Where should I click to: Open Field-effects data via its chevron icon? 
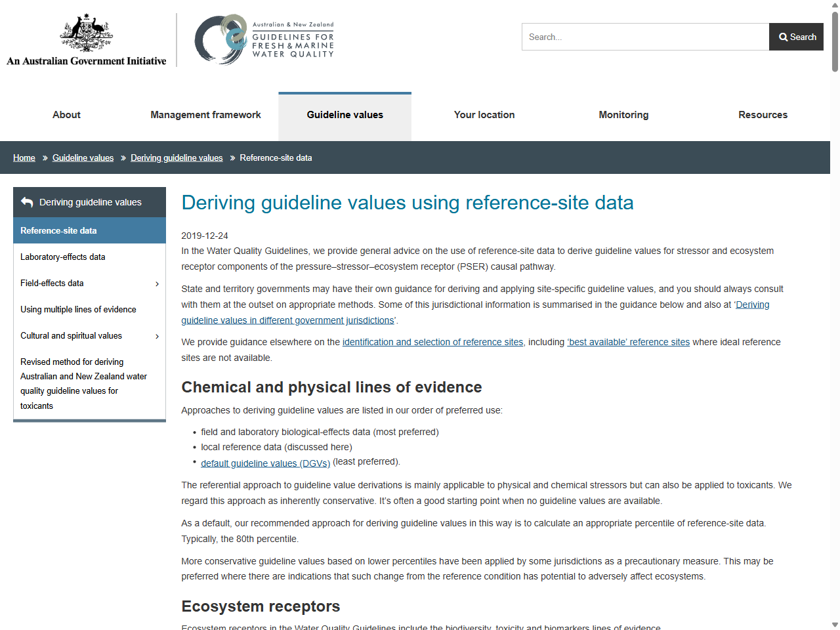157,283
